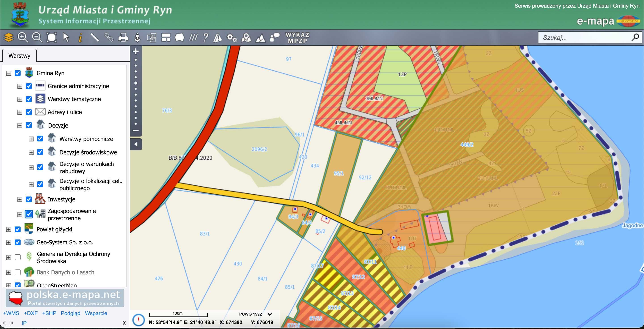The height and width of the screenshot is (329, 644).
Task: Open the PUWG 1992 coordinate system dropdown
Action: 255,314
